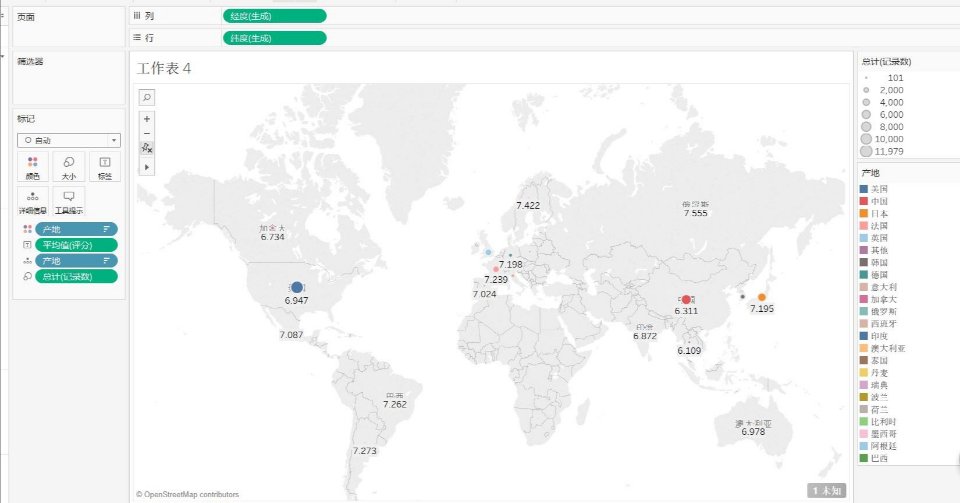Click the 美国 color swatch in legend

(864, 189)
